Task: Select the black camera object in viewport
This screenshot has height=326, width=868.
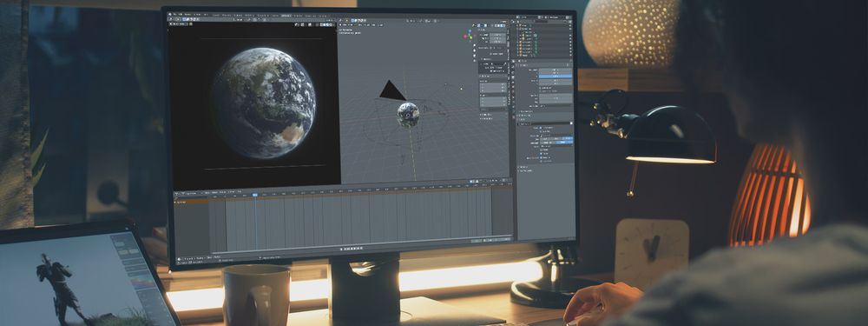Action: click(x=392, y=90)
